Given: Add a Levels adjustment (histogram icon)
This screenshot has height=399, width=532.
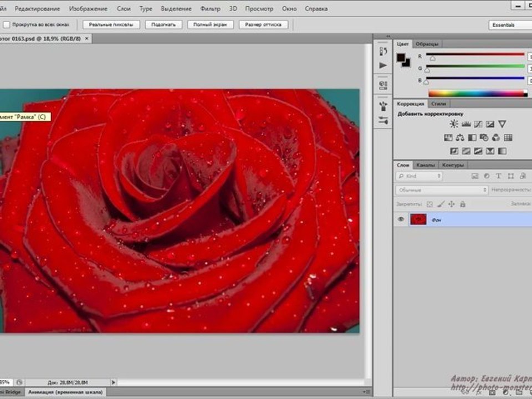Looking at the screenshot, I should coord(466,124).
